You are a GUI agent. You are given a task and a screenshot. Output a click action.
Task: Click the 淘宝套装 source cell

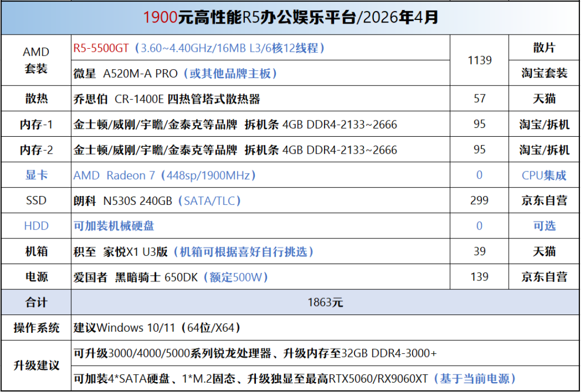544,73
